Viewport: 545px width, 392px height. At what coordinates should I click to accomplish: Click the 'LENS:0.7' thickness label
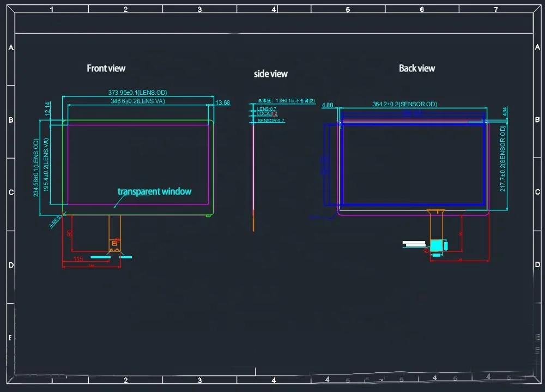point(267,109)
